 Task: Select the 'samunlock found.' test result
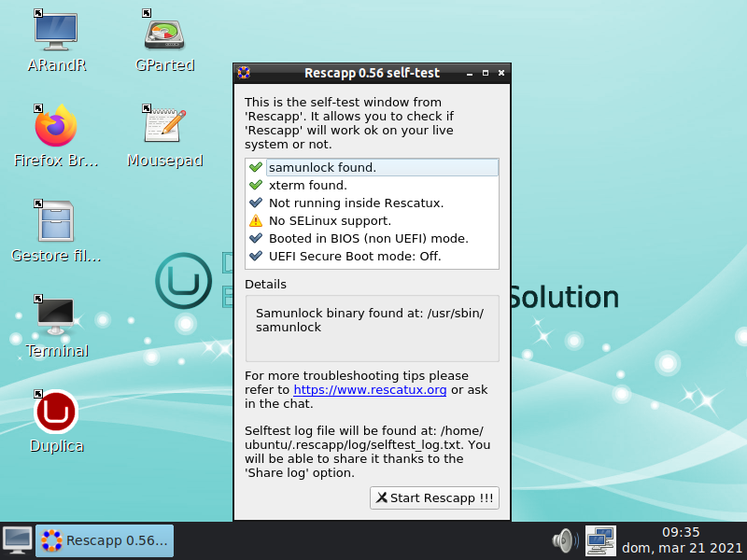point(322,168)
